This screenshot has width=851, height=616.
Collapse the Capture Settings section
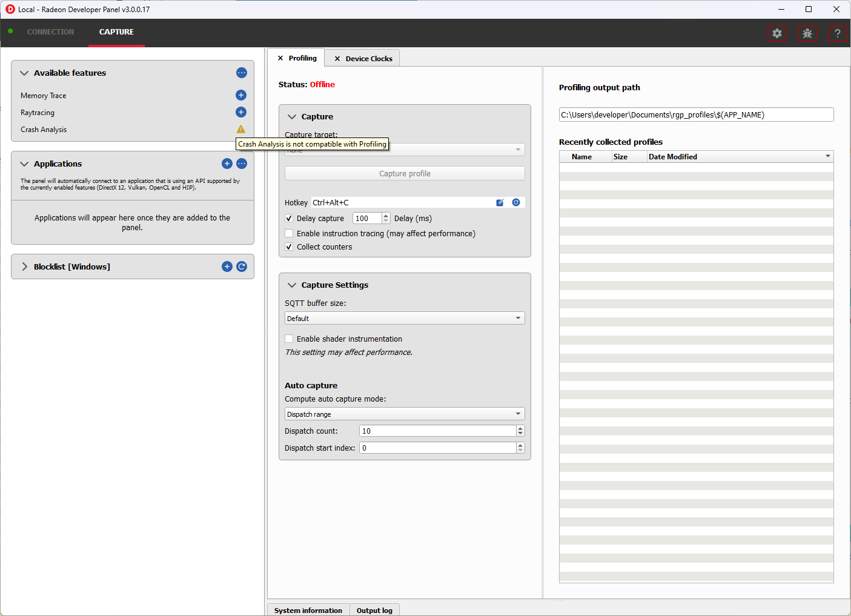292,285
